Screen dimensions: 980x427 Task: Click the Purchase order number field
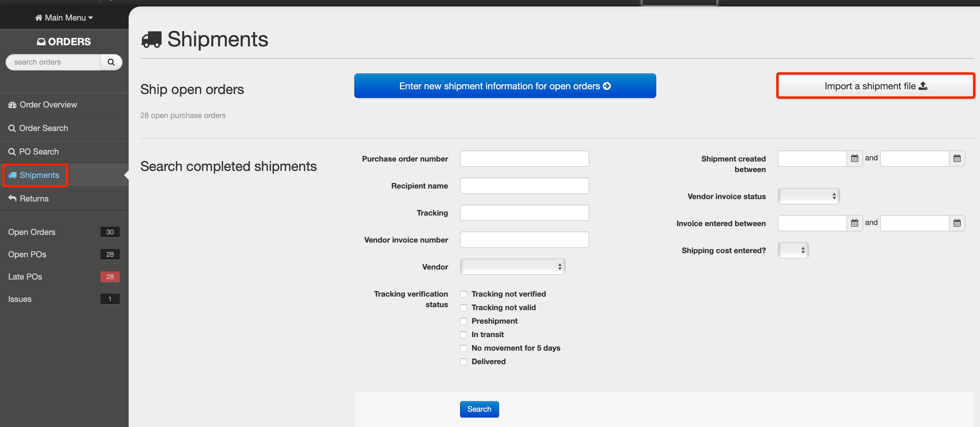524,159
